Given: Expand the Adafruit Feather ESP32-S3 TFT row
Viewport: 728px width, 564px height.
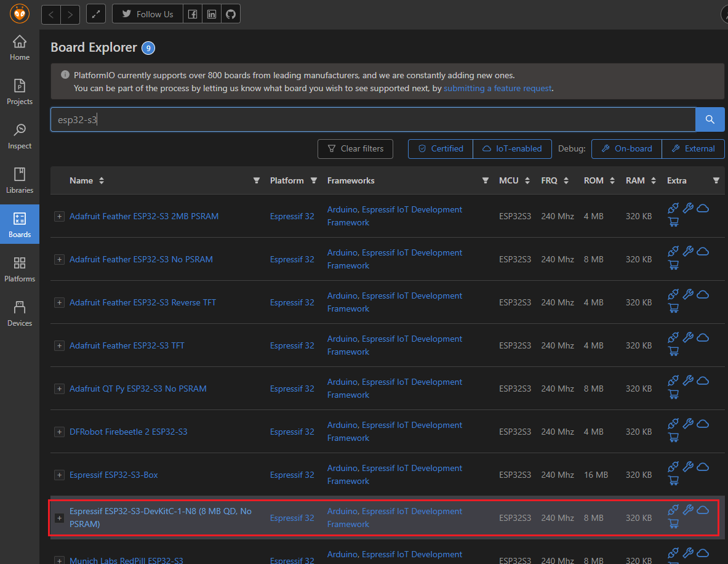Looking at the screenshot, I should (59, 345).
